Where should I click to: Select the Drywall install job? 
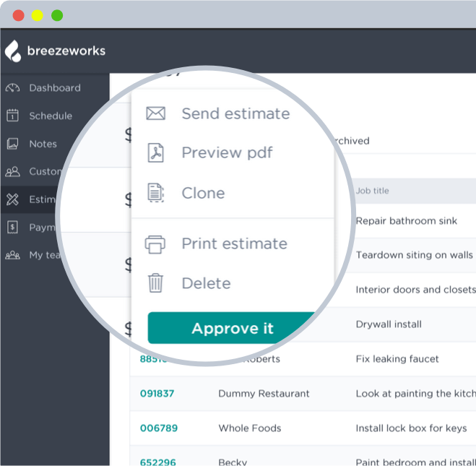point(389,324)
